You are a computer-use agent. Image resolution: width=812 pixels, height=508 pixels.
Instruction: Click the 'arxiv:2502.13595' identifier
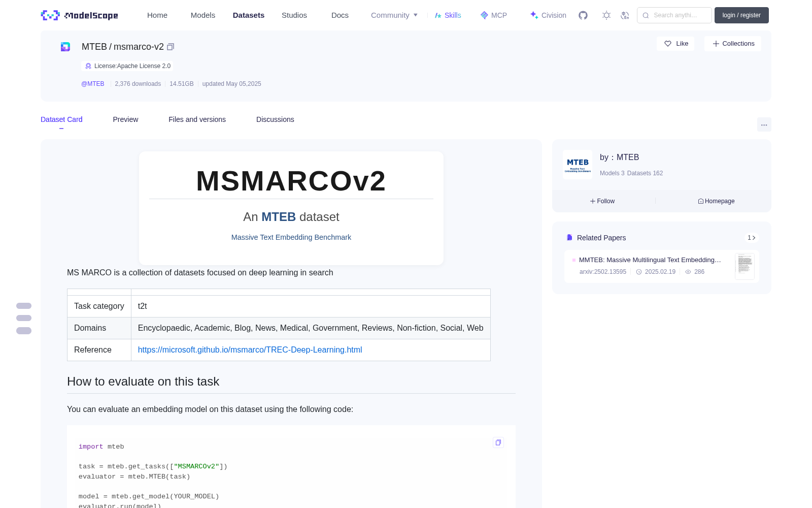click(x=603, y=272)
